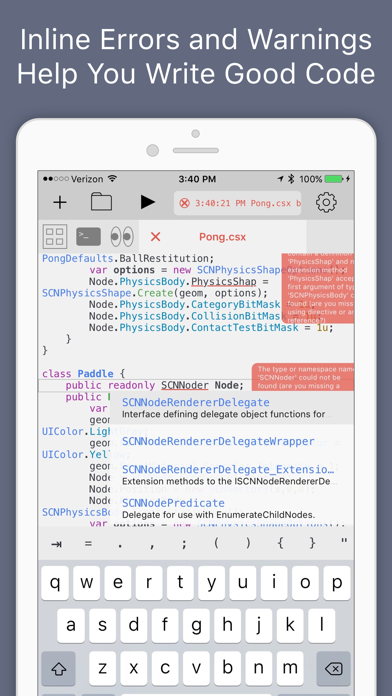Open the folder file browser icon

click(x=101, y=202)
